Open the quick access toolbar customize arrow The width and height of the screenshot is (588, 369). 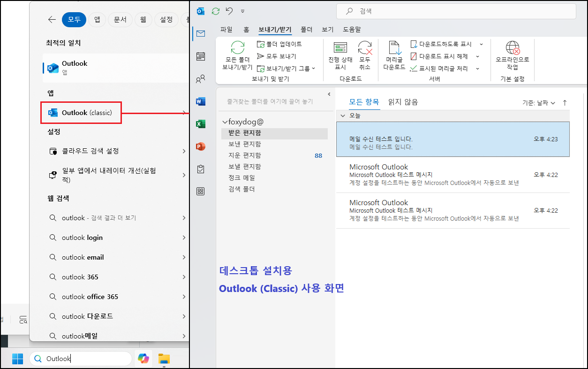click(x=242, y=11)
